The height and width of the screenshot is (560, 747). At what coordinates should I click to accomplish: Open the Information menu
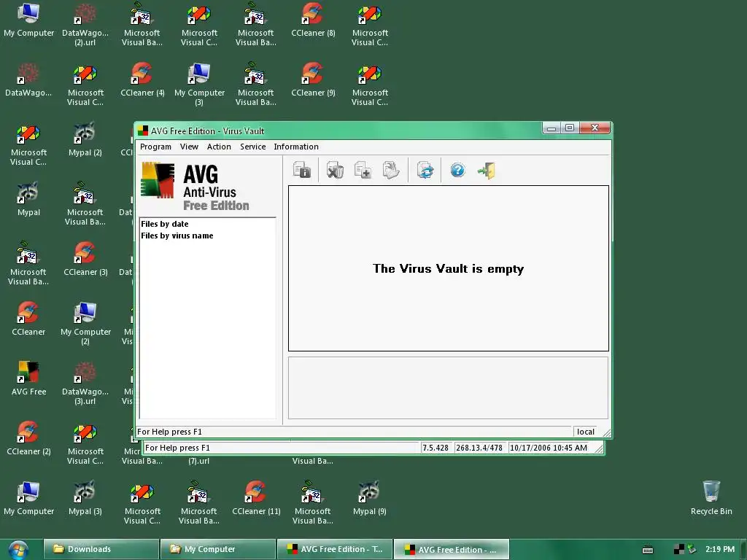pos(296,147)
